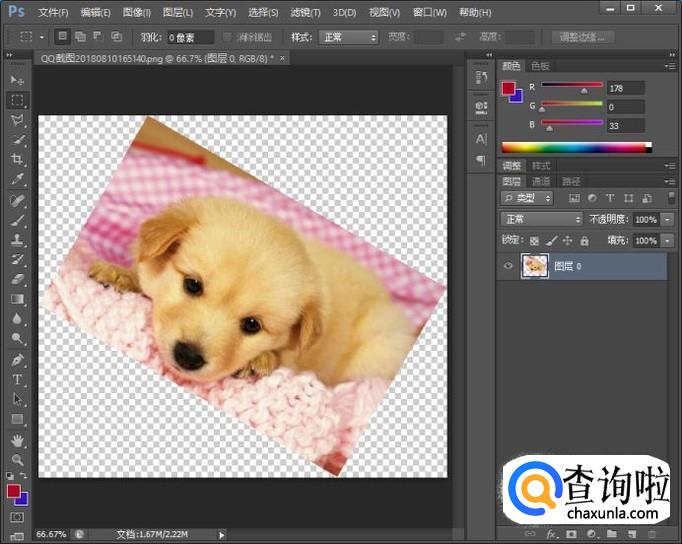The image size is (682, 544).
Task: Open the layer blend mode 正常 dropdown
Action: (541, 219)
